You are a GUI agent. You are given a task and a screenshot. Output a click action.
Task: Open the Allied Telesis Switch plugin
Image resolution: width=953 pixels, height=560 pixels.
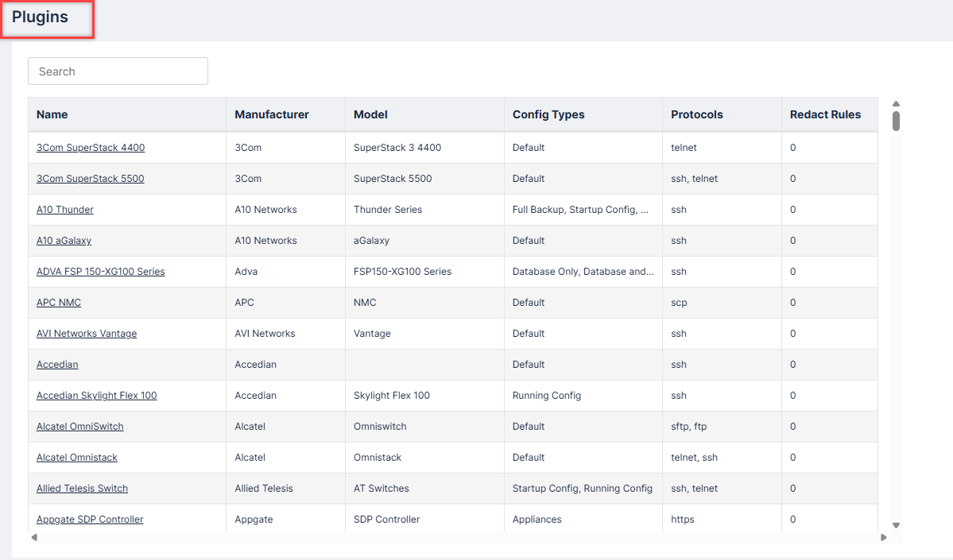(x=82, y=489)
